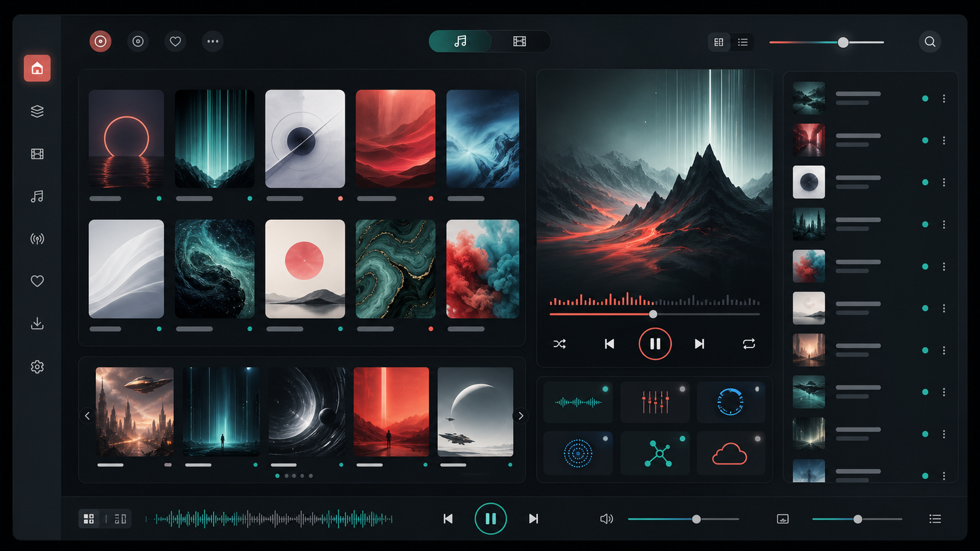Open the teal network nodes tile
The width and height of the screenshot is (980, 551).
pyautogui.click(x=655, y=454)
